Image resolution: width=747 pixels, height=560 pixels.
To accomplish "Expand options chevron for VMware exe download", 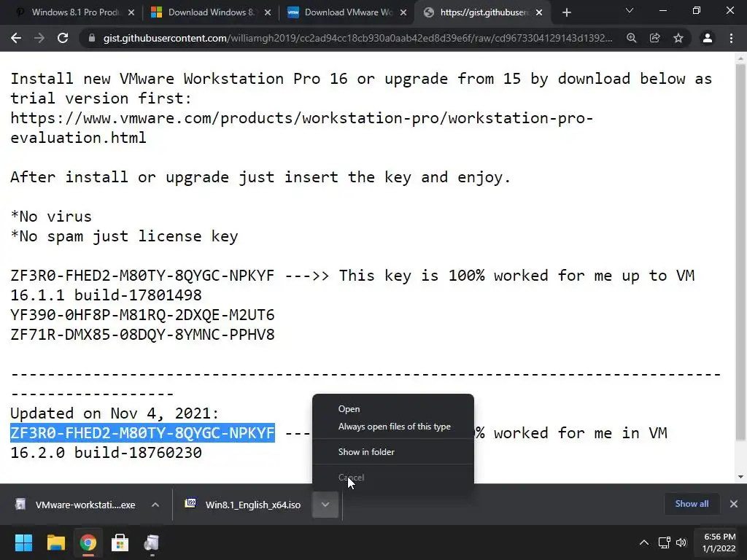I will click(x=155, y=505).
